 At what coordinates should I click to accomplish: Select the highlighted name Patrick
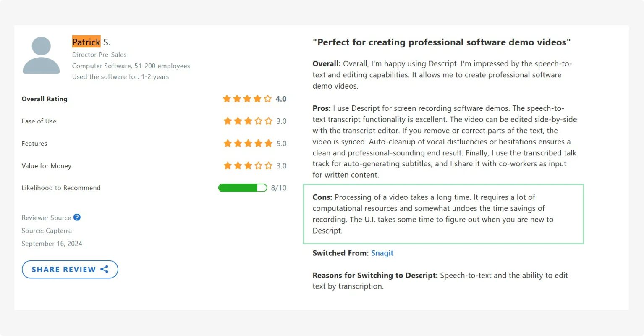(86, 42)
